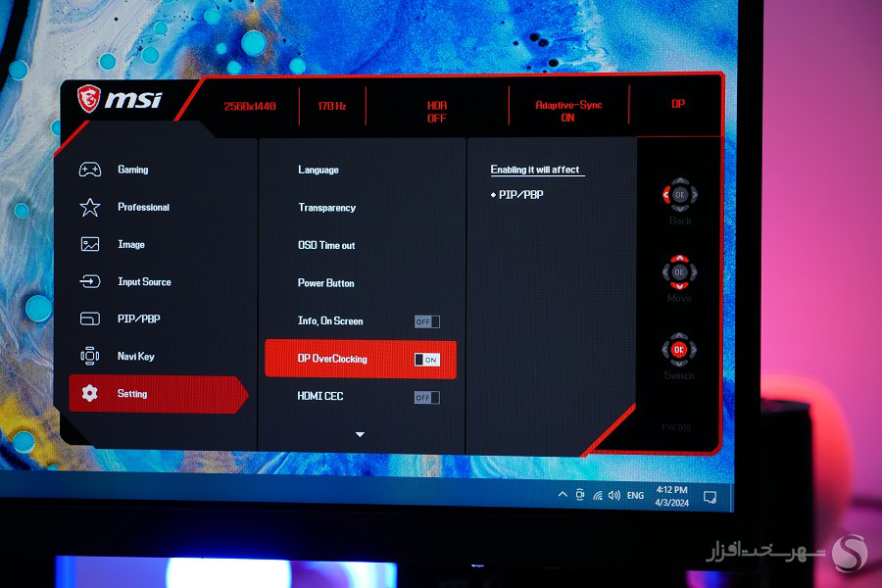Open the Language menu entry
Viewport: 882px width, 588px height.
[x=318, y=170]
